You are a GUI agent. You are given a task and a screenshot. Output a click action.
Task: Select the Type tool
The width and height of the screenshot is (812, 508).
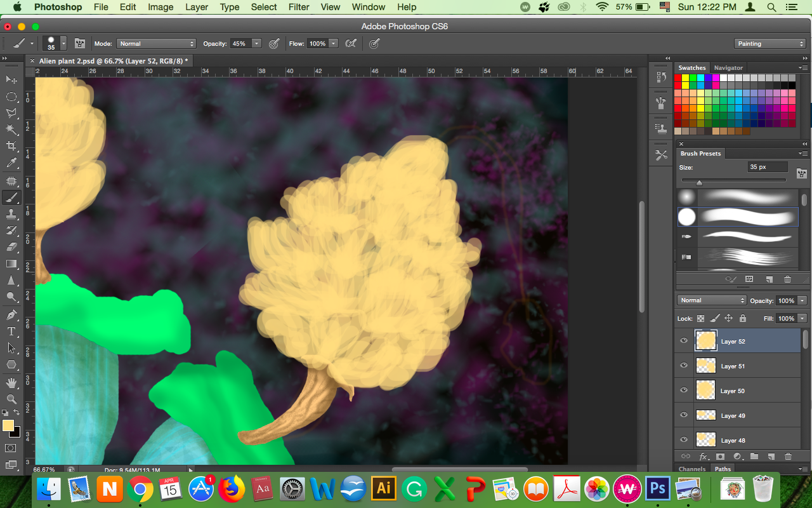[11, 331]
